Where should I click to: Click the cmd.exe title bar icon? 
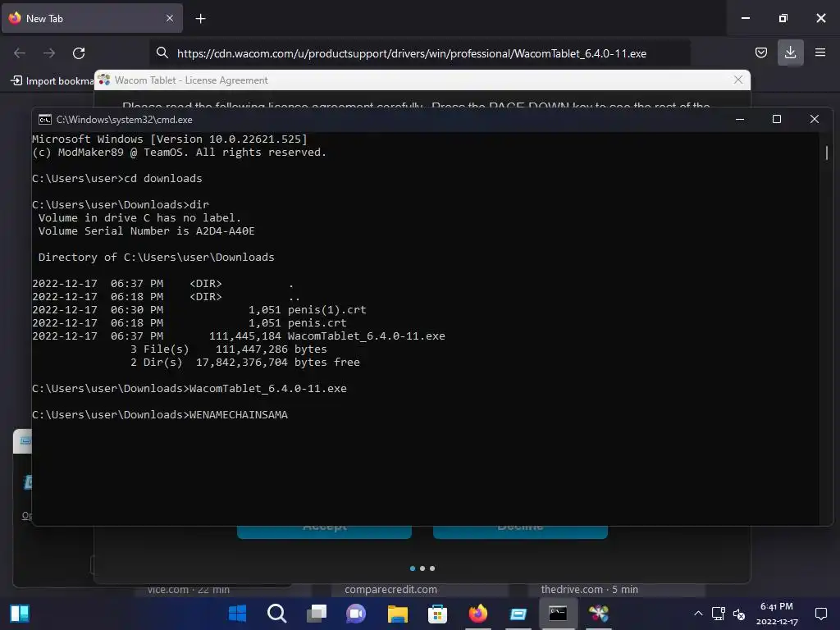tap(45, 120)
